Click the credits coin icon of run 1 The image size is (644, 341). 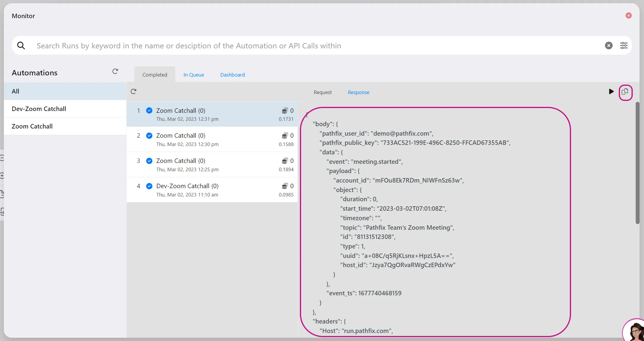[285, 110]
